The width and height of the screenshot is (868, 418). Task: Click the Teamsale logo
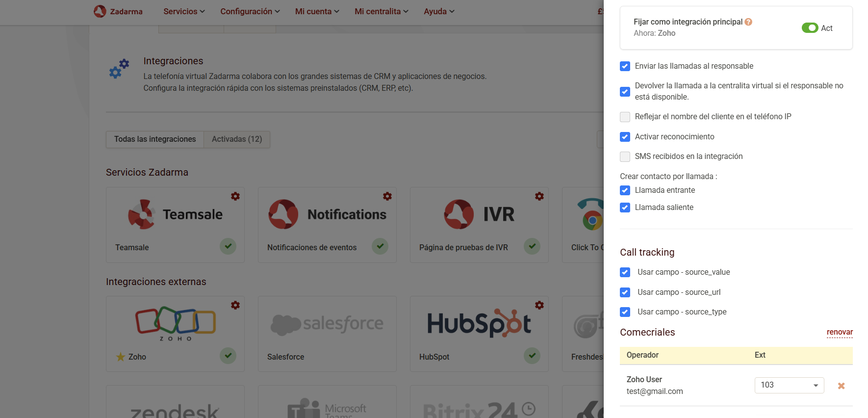[175, 214]
